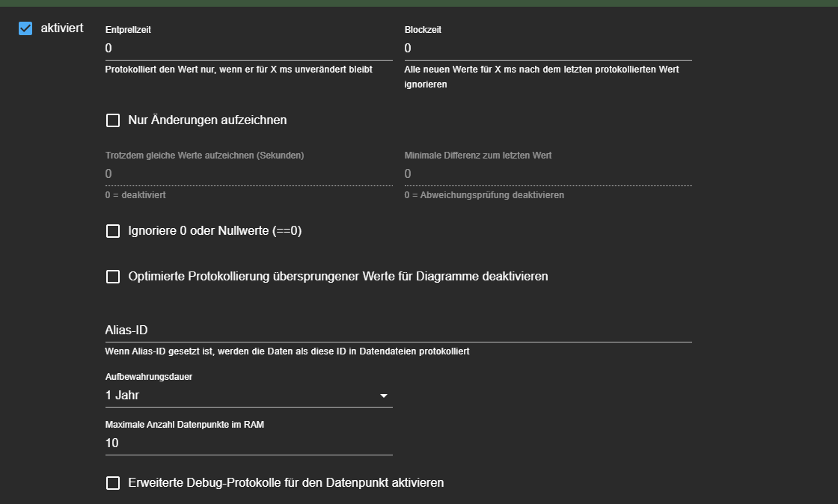This screenshot has width=838, height=504.
Task: Focus 'Maximale Anzahl Datenpunkte im RAM' field
Action: (x=248, y=443)
